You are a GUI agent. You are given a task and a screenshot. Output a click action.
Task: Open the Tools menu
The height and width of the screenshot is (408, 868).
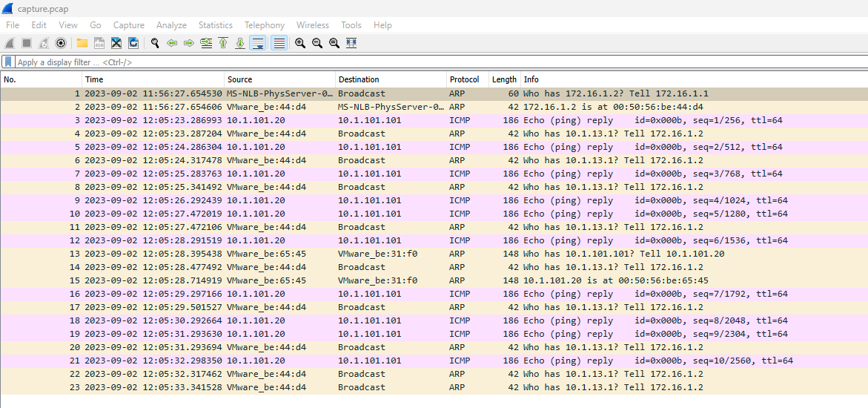coord(351,25)
